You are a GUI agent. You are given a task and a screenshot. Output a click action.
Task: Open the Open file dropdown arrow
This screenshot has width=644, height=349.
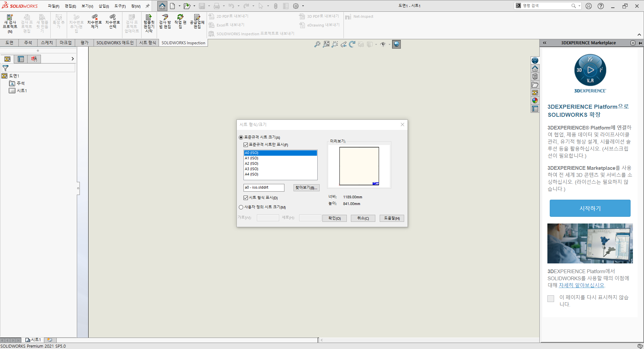[194, 6]
